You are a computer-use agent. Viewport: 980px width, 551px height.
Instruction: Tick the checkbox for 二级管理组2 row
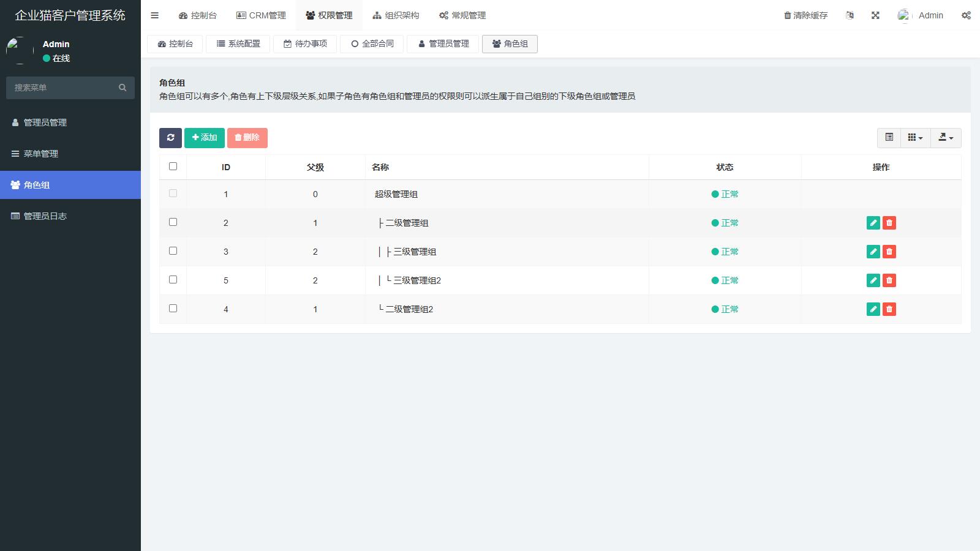173,309
